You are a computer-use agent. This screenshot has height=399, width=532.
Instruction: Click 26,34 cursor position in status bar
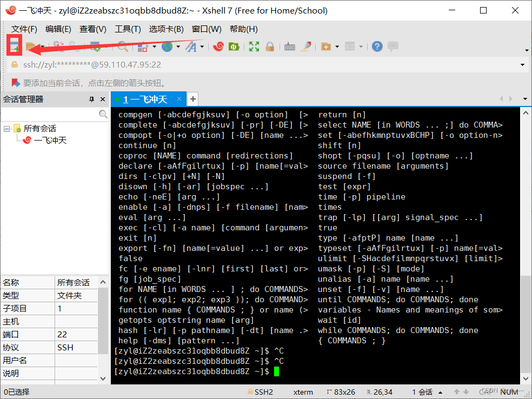click(x=383, y=392)
